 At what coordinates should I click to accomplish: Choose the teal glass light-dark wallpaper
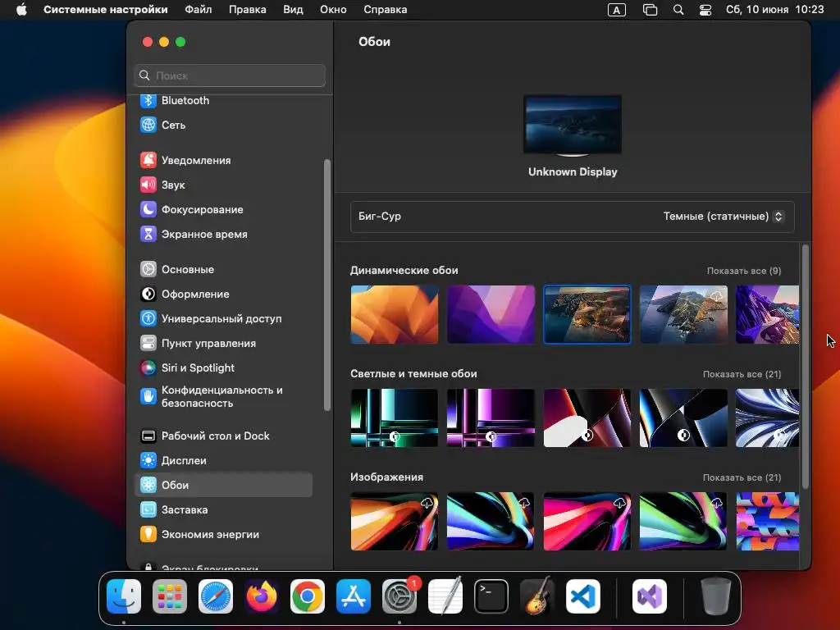click(x=395, y=418)
